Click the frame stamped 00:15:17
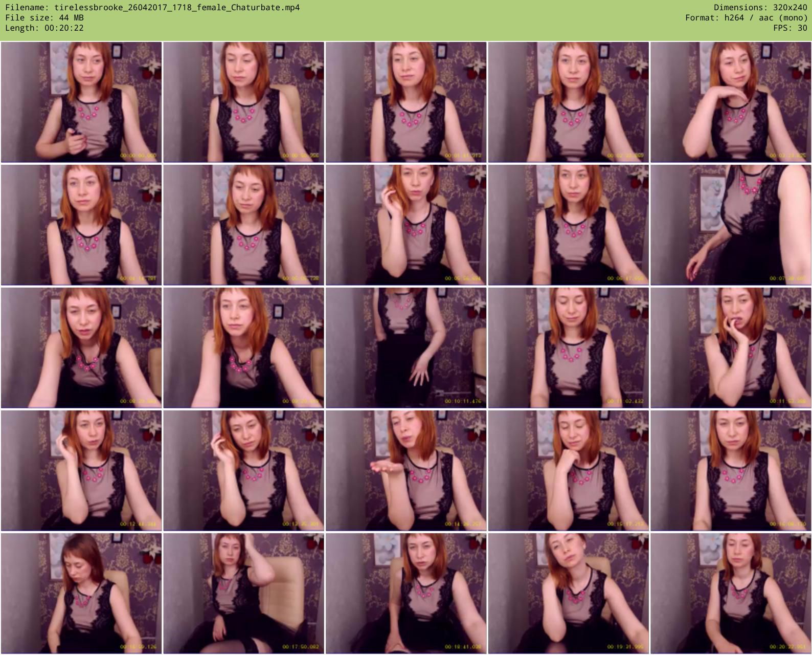The image size is (812, 655). click(x=568, y=471)
